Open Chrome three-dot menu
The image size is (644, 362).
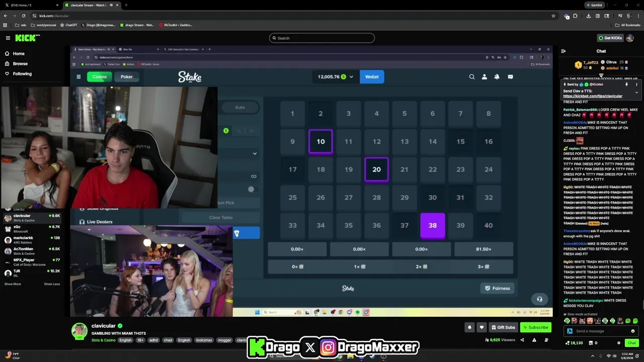(637, 16)
